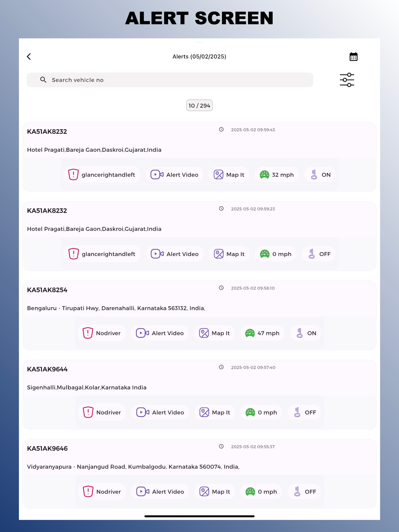Play Alert Video for KA51AK8254
Image resolution: width=399 pixels, height=532 pixels.
[x=160, y=333]
